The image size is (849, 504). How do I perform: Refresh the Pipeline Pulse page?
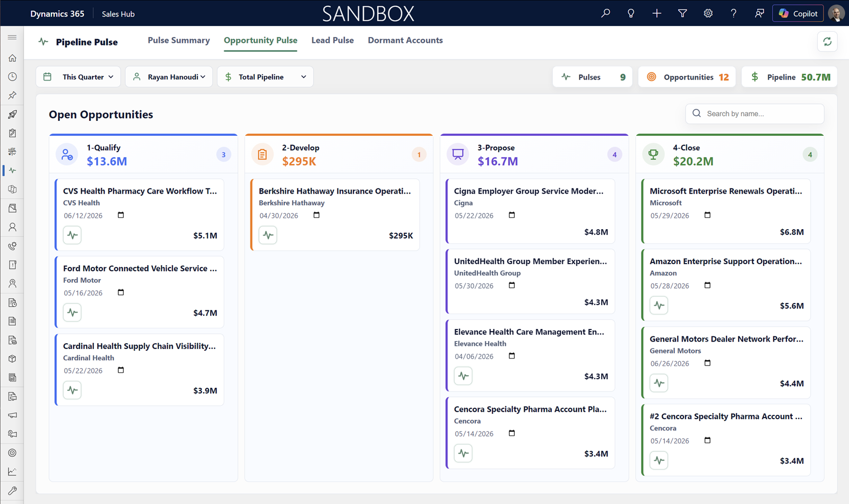[x=827, y=41]
